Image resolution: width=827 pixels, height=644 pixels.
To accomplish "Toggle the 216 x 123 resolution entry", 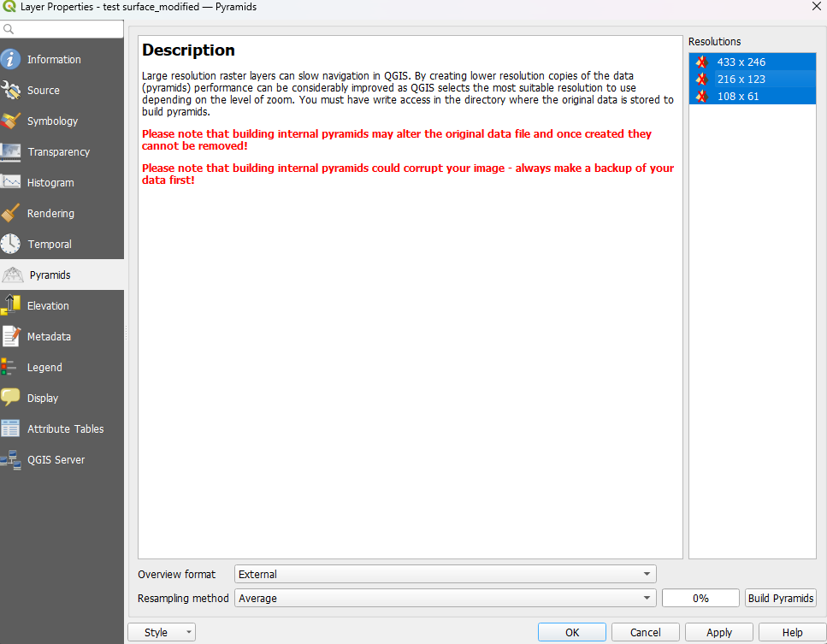I will (x=752, y=80).
